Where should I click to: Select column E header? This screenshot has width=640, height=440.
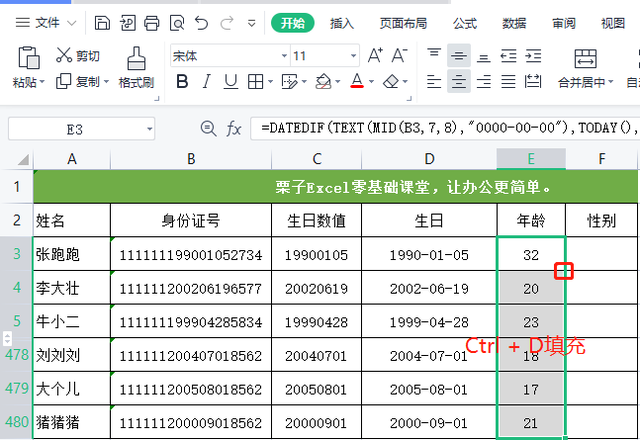point(531,159)
